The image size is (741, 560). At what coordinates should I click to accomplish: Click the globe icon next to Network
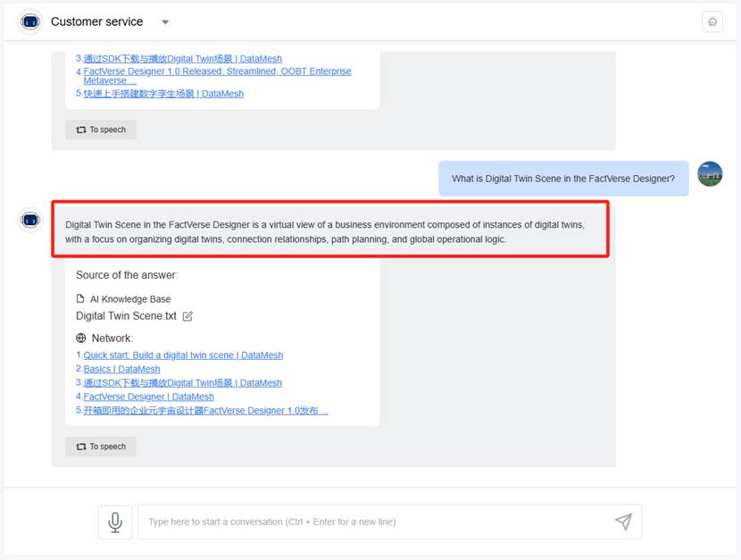click(81, 339)
